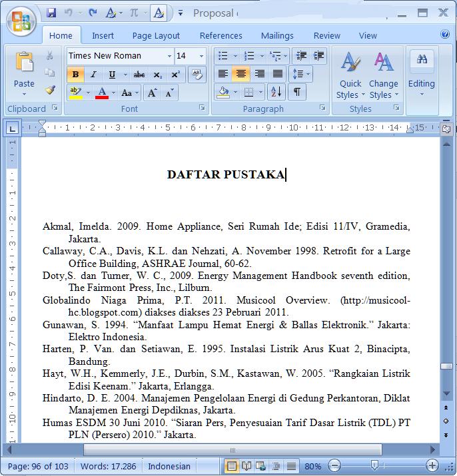Click the 80% zoom level button
Image resolution: width=457 pixels, height=476 pixels.
coord(312,466)
